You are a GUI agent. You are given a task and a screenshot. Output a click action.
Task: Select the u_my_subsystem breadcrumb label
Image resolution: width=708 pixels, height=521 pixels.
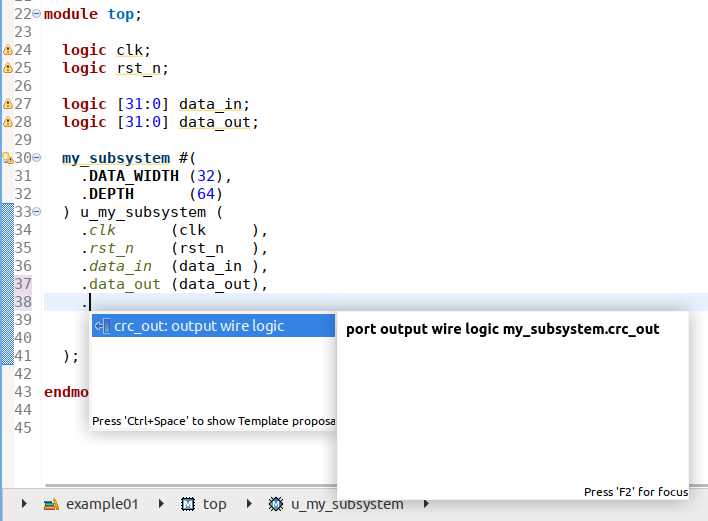tap(347, 504)
